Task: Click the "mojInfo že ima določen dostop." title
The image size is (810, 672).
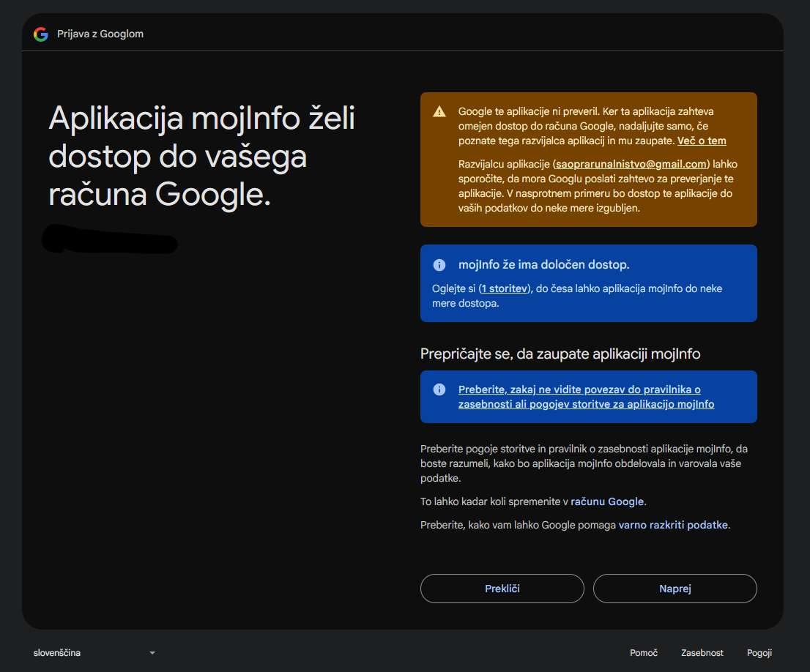Action: click(x=544, y=265)
